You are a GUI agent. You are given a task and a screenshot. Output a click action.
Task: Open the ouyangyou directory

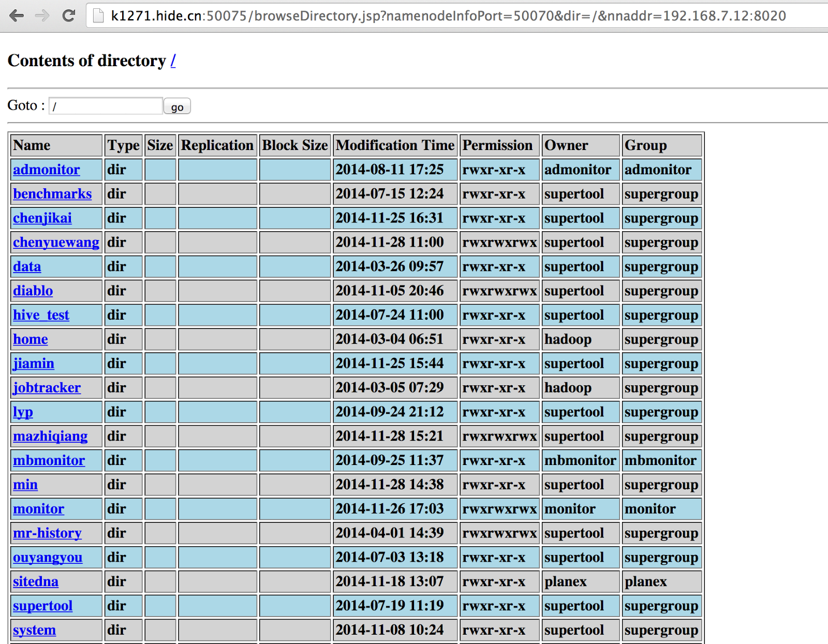click(48, 558)
